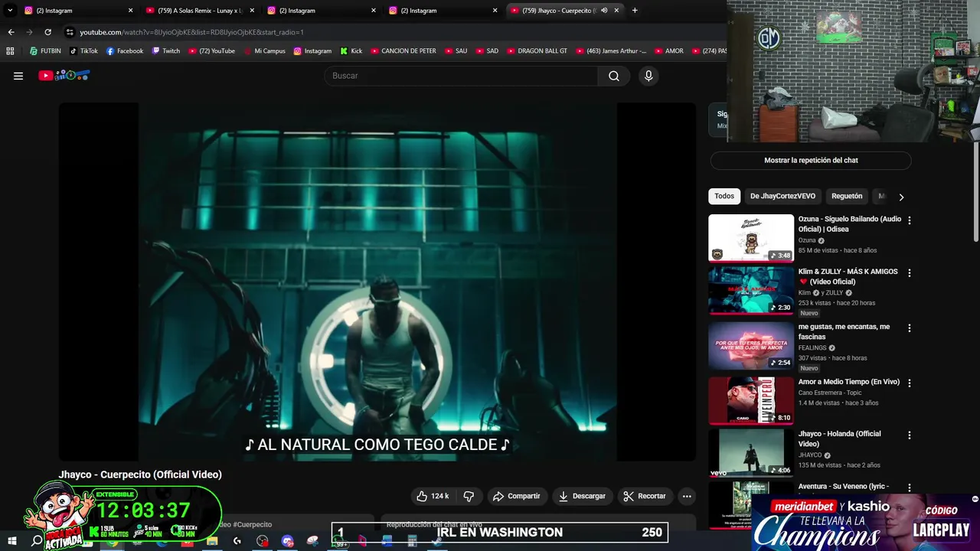Open Discord from the taskbar
The height and width of the screenshot is (551, 980).
pos(288,541)
